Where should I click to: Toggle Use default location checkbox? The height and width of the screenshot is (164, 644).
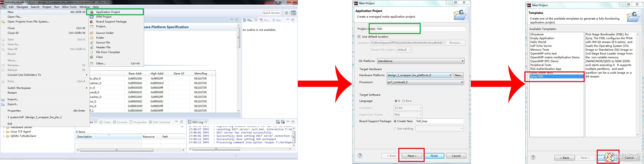pyautogui.click(x=359, y=36)
